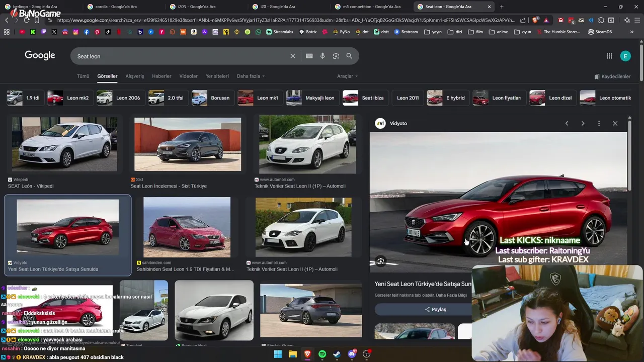Screen dimensions: 644x362
Task: Open Daha Fazla Bilgi copyright link
Action: tap(451, 295)
